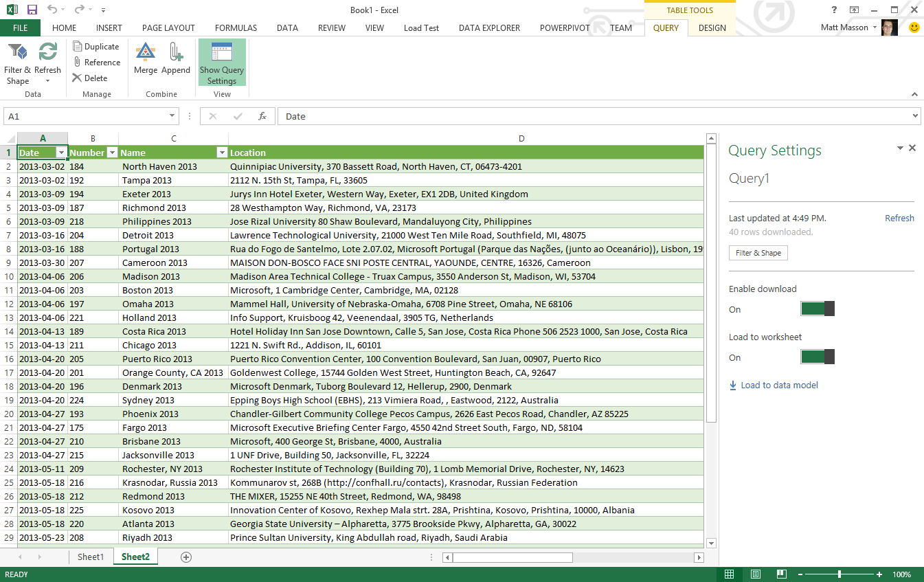
Task: Open the FILE tab
Action: click(20, 27)
